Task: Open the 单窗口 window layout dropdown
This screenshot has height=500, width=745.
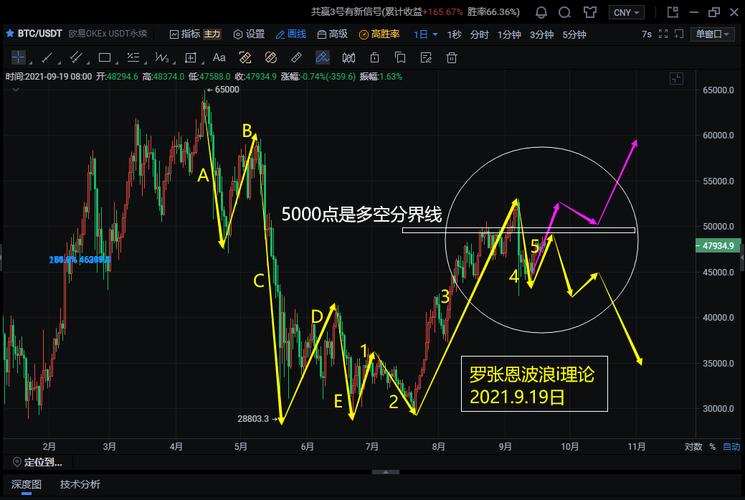Action: click(712, 34)
